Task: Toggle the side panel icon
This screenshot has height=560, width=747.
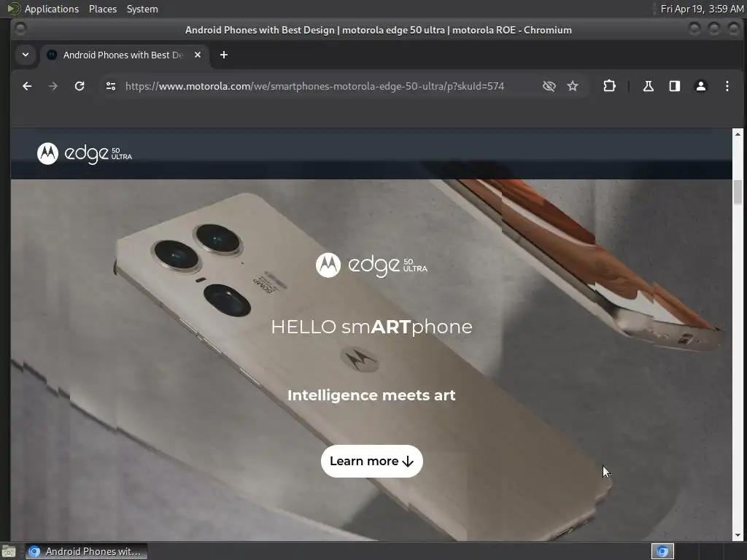Action: (675, 86)
